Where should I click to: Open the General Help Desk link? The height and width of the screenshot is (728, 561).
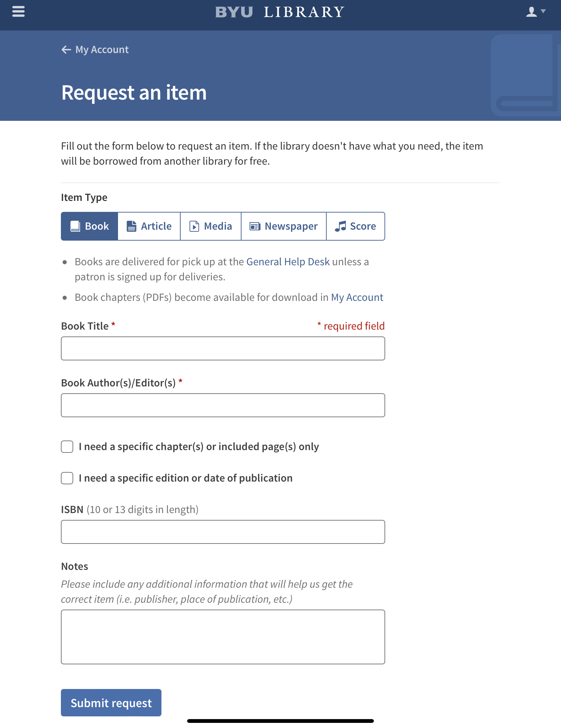click(x=288, y=262)
